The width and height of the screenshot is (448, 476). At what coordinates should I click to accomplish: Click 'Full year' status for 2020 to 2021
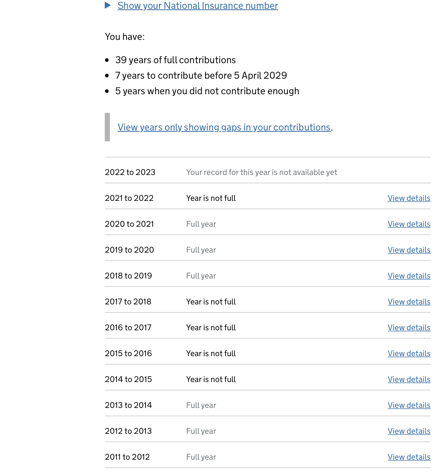201,224
